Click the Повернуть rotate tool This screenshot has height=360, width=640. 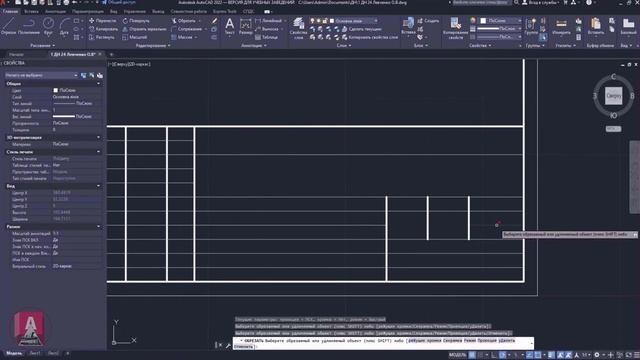136,20
